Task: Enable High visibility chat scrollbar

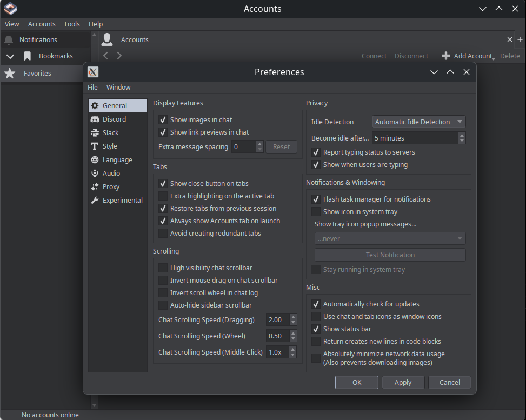Action: pos(163,268)
